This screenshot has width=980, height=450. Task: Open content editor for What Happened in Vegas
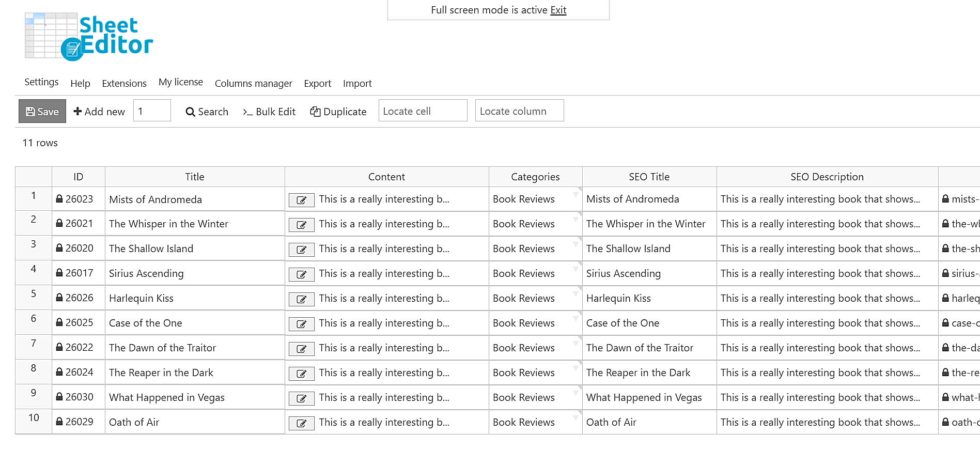click(x=301, y=399)
